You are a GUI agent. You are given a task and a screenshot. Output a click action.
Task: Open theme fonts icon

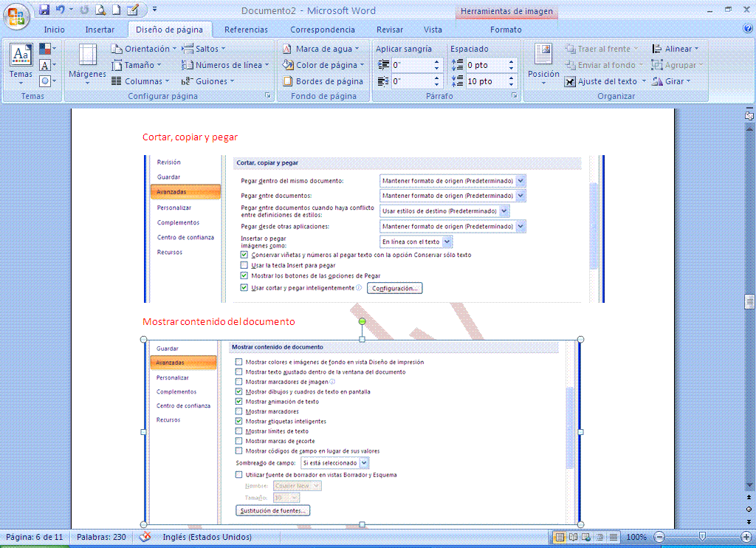[47, 65]
